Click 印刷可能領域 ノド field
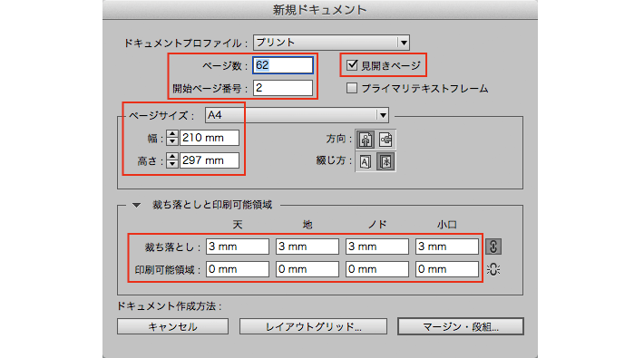 [377, 269]
